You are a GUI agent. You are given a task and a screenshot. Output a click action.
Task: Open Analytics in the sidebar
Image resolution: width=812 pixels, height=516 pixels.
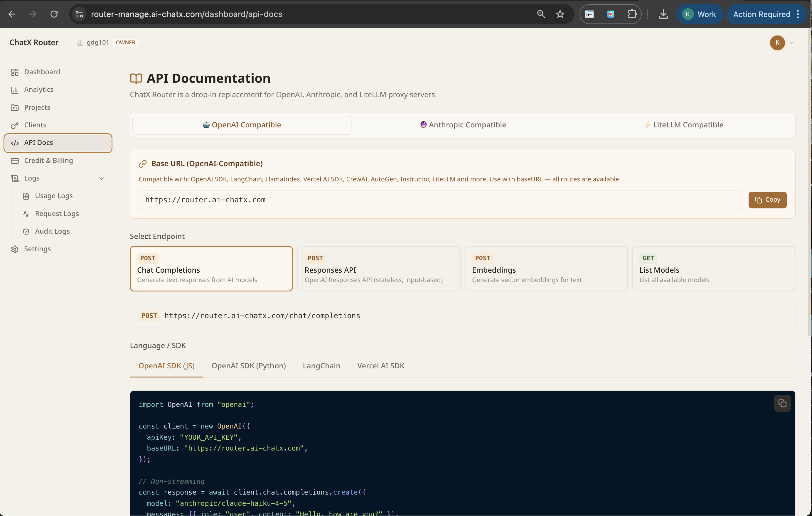(58, 89)
